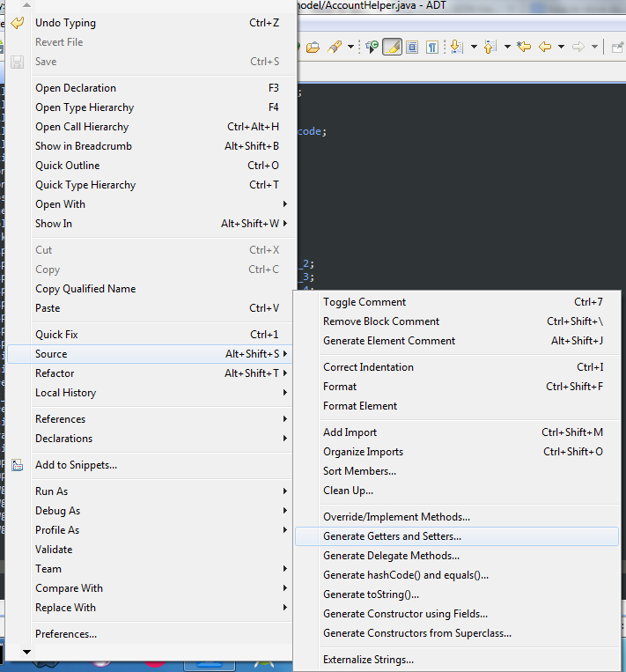Open Quick Outline entry
The height and width of the screenshot is (672, 626).
[151, 166]
